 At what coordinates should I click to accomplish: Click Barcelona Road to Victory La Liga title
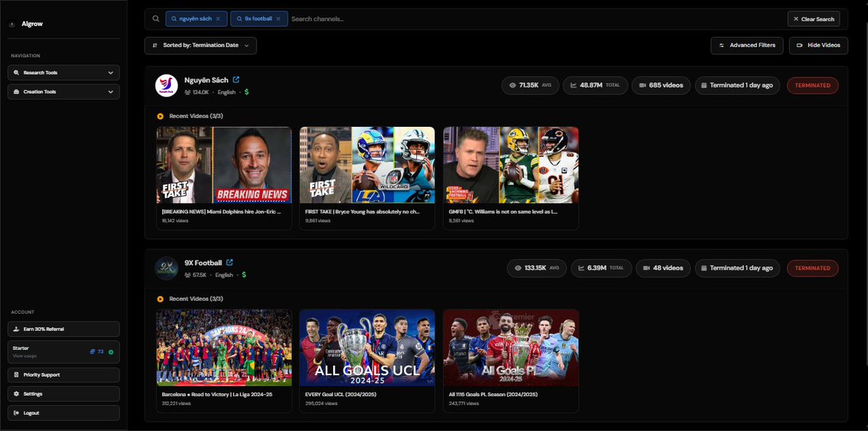(x=217, y=395)
